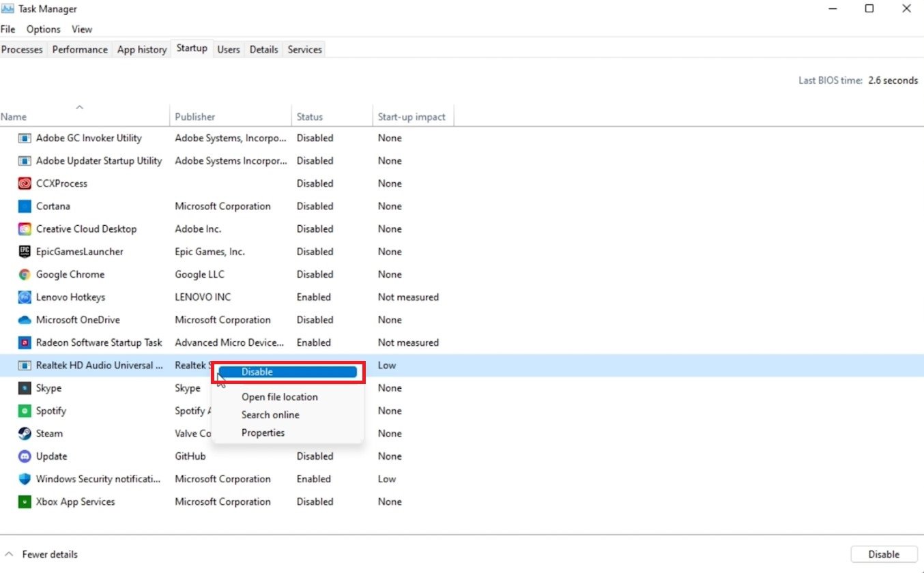
Task: Click the GitHub publisher cell
Action: [x=190, y=456]
